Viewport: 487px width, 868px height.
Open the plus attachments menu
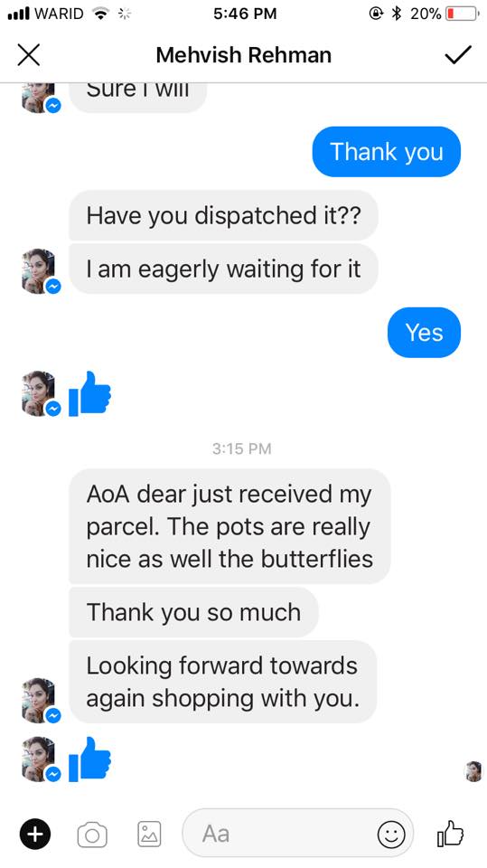(35, 834)
